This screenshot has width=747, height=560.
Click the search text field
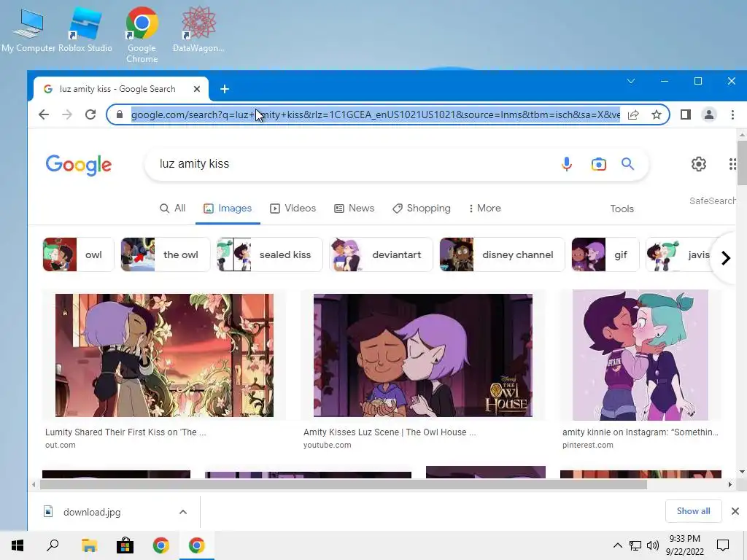click(352, 164)
